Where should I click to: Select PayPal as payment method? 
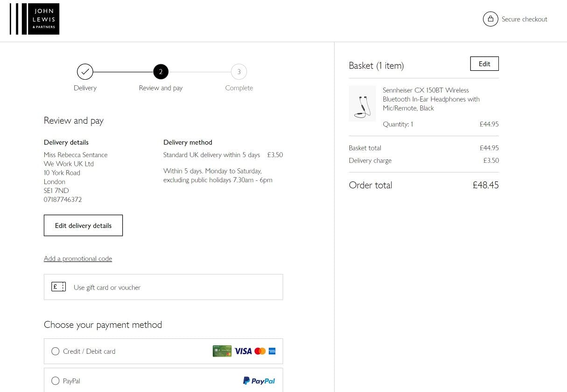coord(56,381)
